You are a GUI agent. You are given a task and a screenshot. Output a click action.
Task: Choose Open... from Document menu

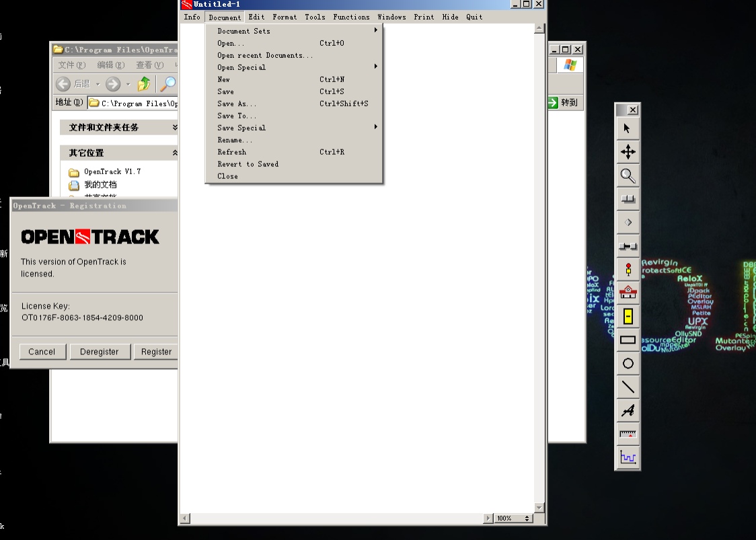[294, 44]
